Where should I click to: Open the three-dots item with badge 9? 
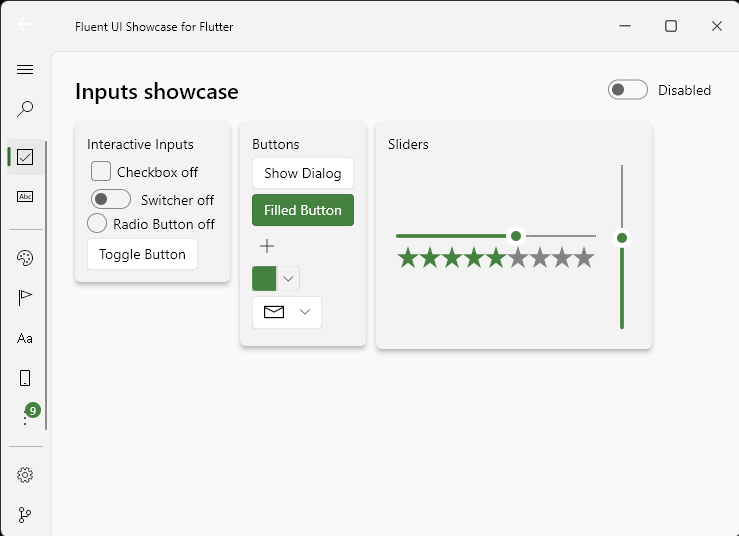point(25,418)
